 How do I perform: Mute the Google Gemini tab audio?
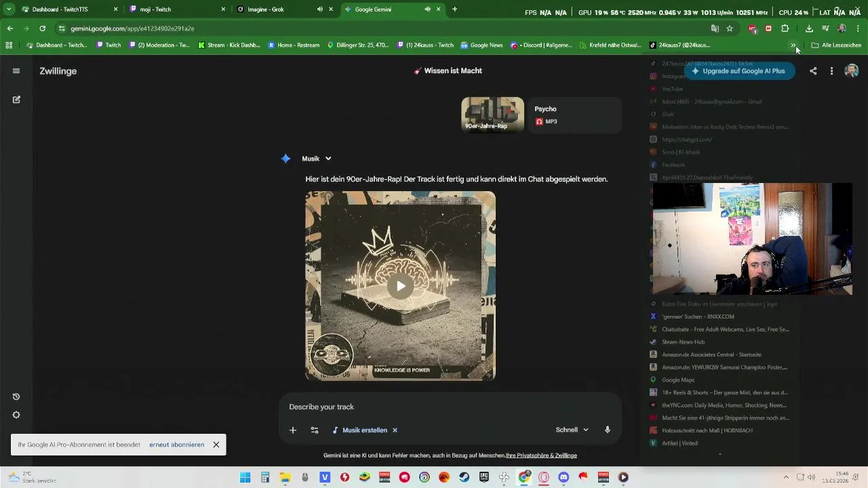tap(427, 9)
